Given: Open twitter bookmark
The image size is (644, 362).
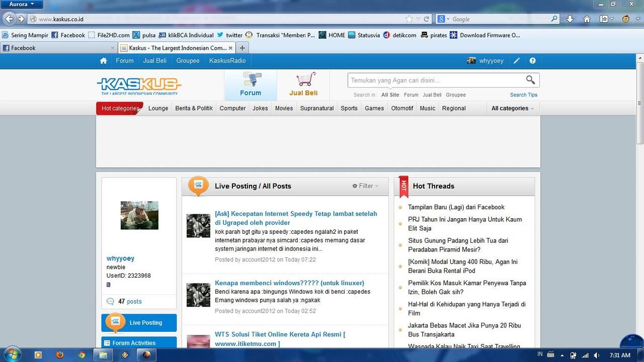Looking at the screenshot, I should click(x=230, y=35).
